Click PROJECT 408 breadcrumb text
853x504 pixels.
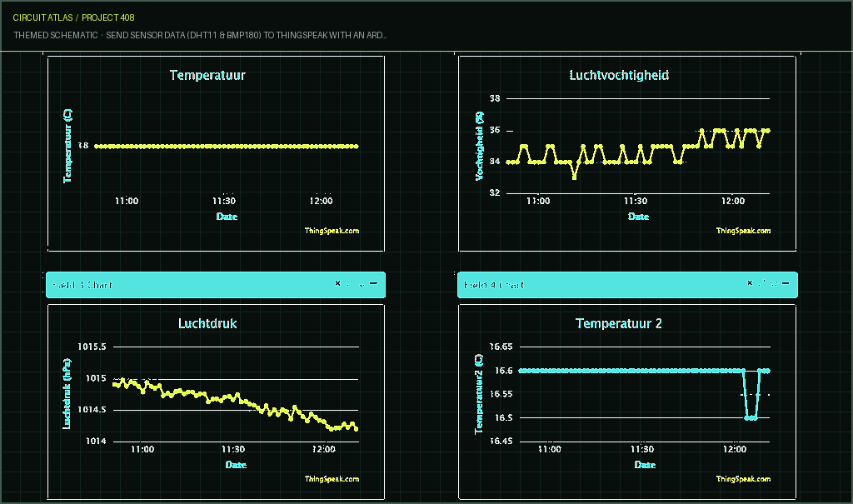(108, 17)
